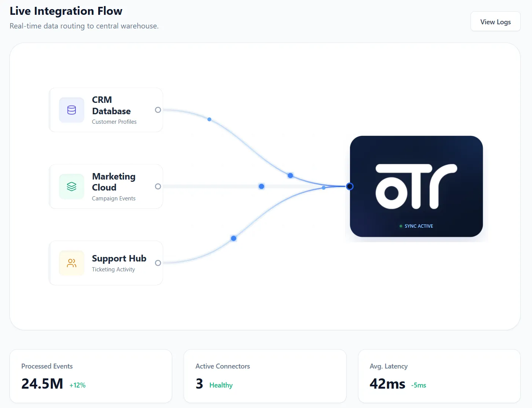The height and width of the screenshot is (408, 532).
Task: Click the Customer Profiles subtitle
Action: tap(114, 122)
